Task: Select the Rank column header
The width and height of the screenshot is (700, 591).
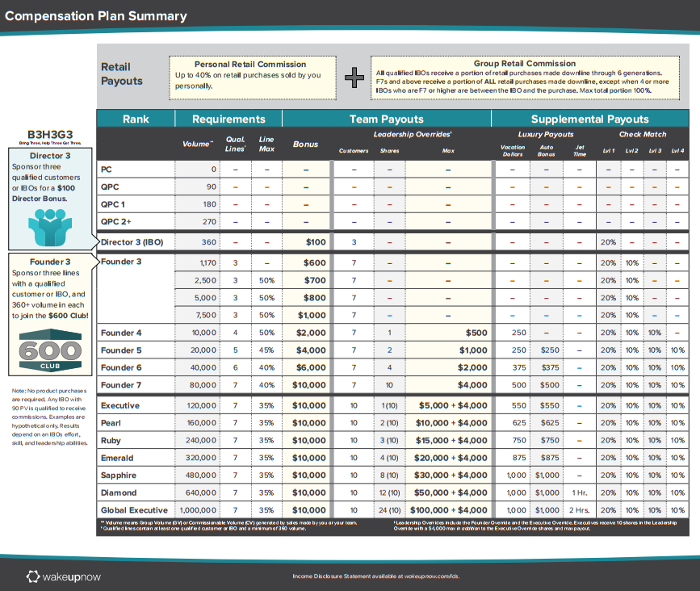Action: tap(135, 118)
